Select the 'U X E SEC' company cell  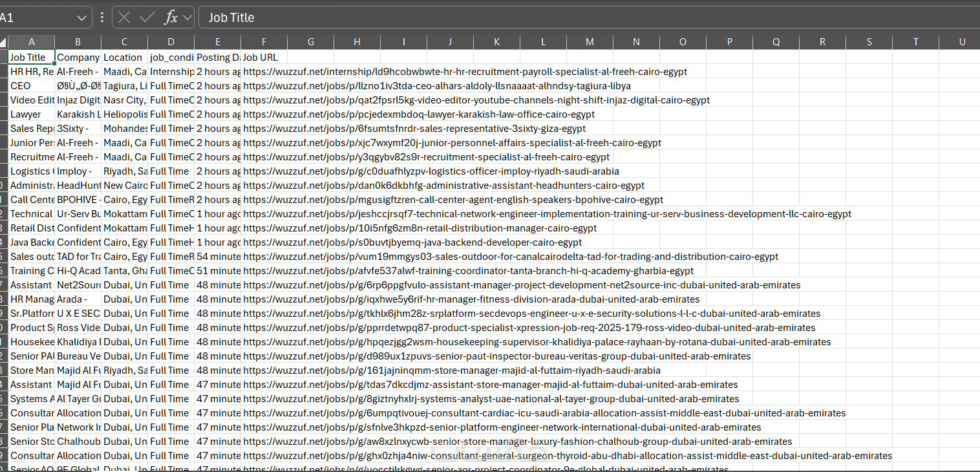(x=78, y=313)
